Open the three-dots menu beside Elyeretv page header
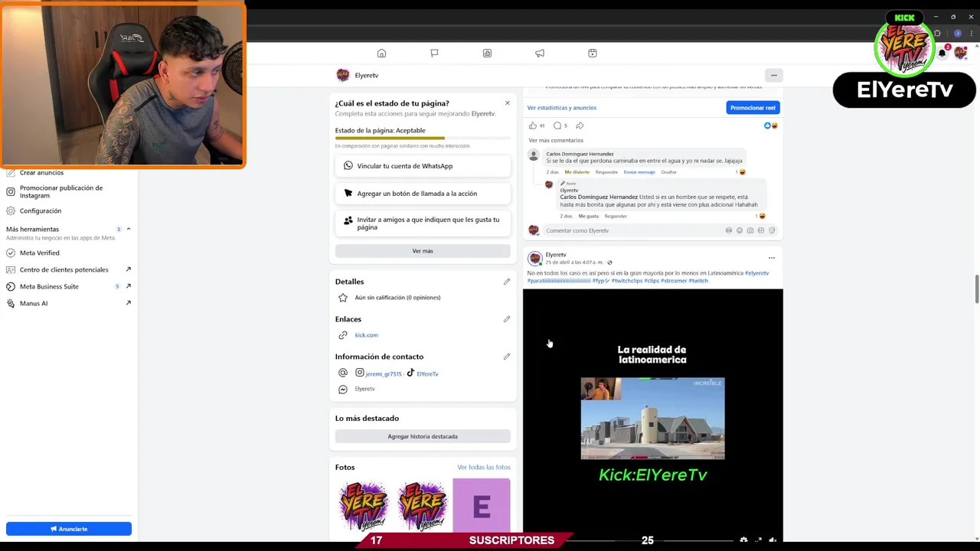The height and width of the screenshot is (551, 980). coord(773,75)
